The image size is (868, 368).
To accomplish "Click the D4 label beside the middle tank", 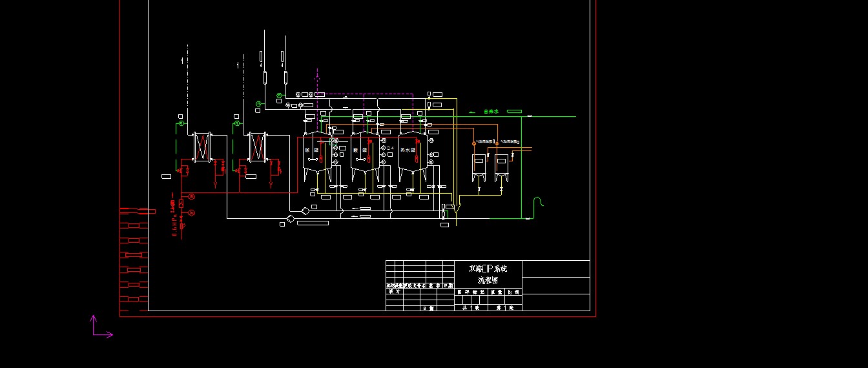I will [390, 148].
